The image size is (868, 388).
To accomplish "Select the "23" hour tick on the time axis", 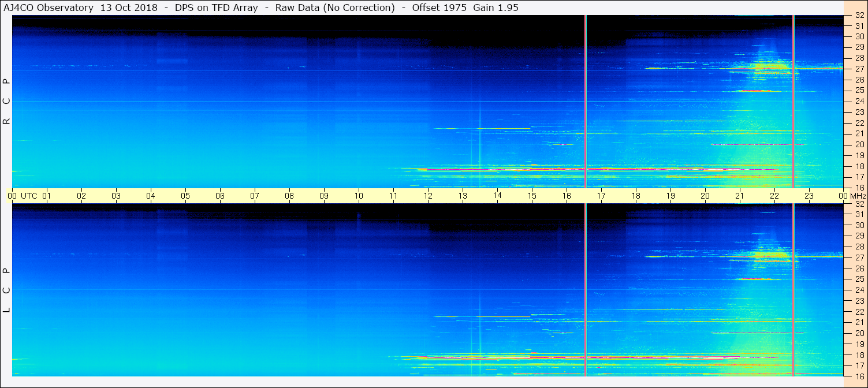I will click(809, 196).
